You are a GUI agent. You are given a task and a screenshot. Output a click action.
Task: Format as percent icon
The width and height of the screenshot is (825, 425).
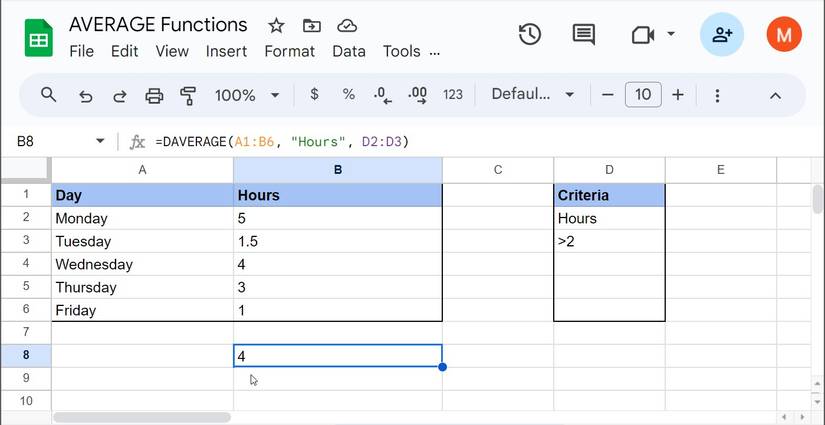(x=348, y=95)
